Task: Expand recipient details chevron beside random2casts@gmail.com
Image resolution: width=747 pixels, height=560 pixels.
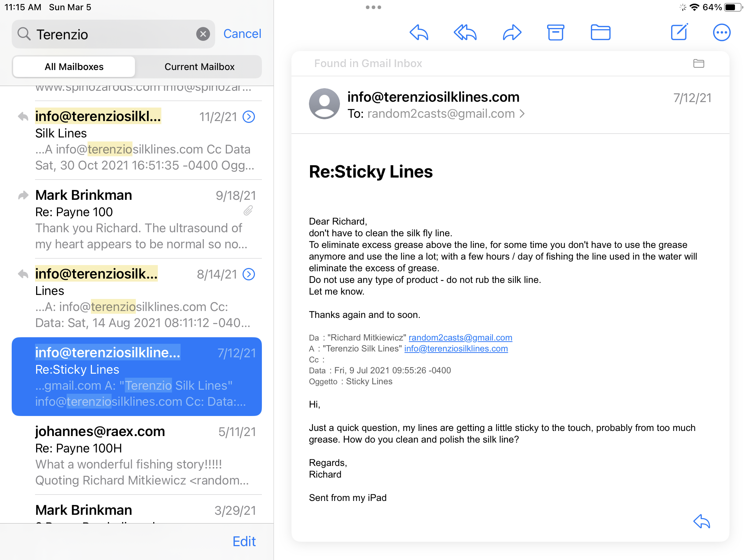Action: (x=522, y=114)
